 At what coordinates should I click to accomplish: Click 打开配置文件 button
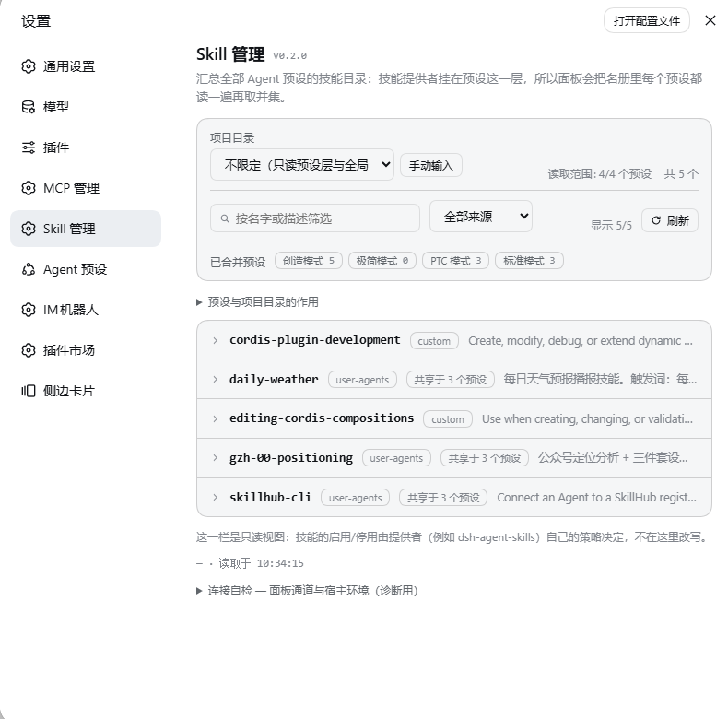click(x=646, y=20)
